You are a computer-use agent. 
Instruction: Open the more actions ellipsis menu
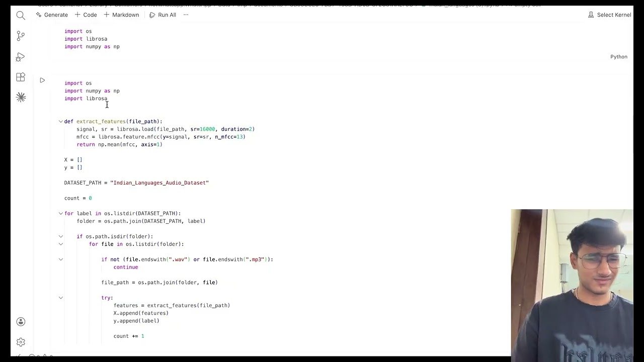point(186,15)
